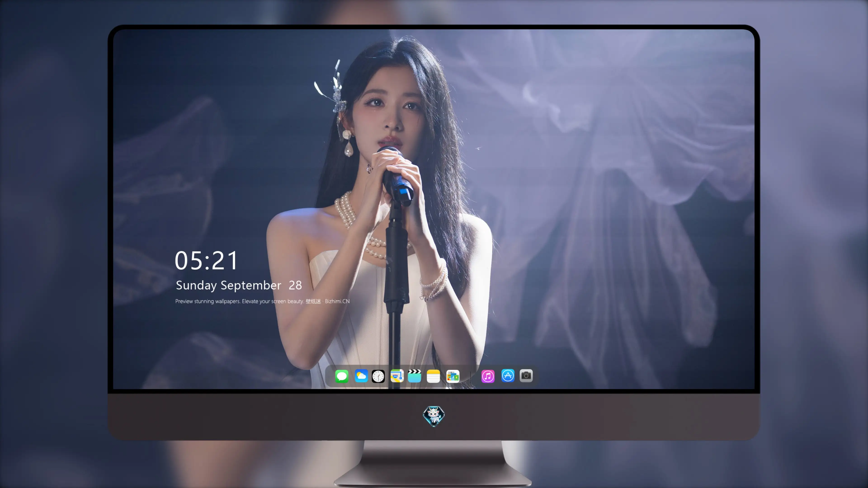Open the photo collage app in dock
Viewport: 868px width, 488px height.
pos(453,376)
